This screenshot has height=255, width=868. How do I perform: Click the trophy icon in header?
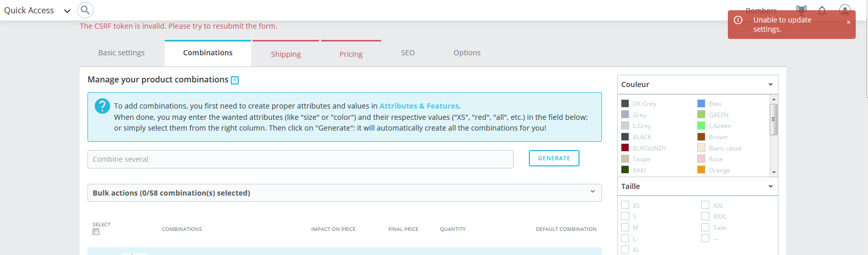(802, 10)
